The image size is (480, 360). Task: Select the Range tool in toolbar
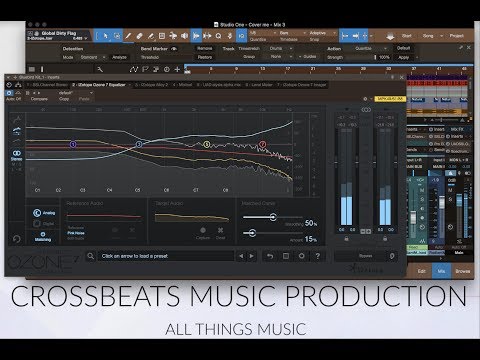[x=117, y=36]
